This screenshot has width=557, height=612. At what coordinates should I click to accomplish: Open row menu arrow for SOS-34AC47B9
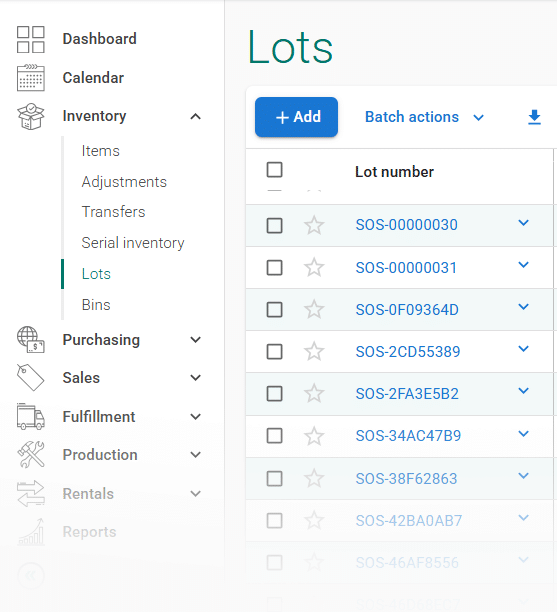tap(523, 433)
